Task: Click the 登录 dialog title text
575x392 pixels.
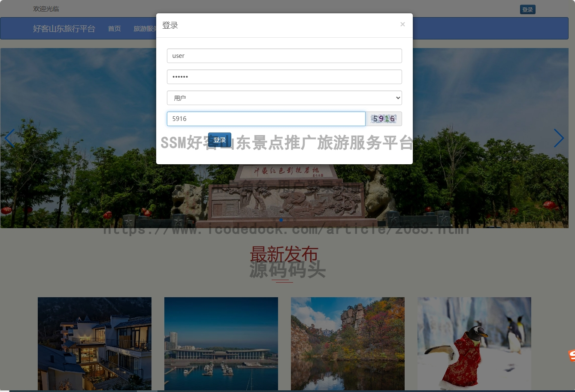Action: (x=170, y=25)
